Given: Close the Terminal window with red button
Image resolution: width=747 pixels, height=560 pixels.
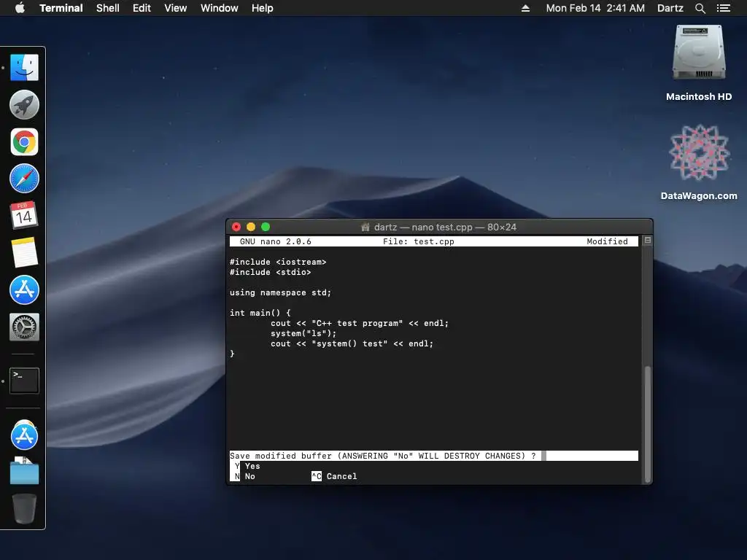Looking at the screenshot, I should [x=236, y=227].
